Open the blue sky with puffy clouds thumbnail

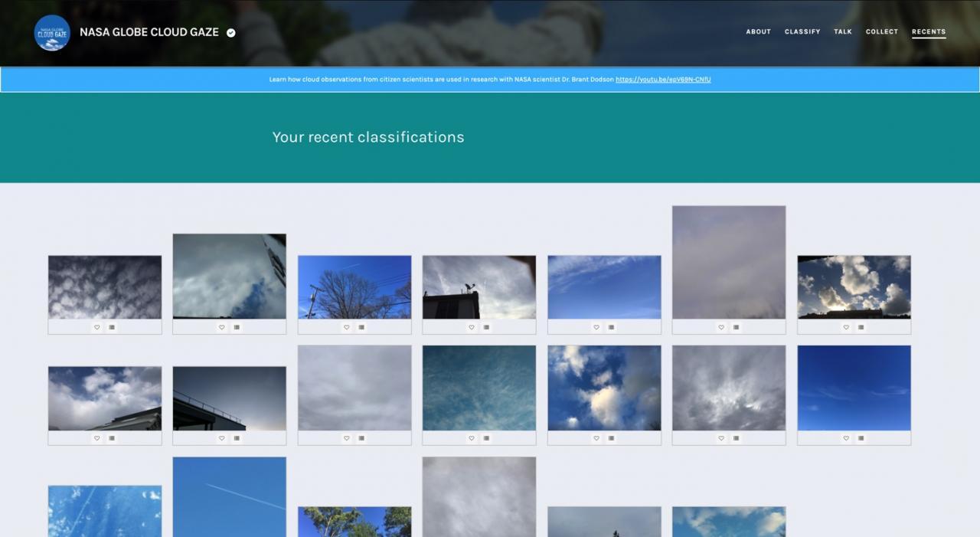tap(604, 388)
